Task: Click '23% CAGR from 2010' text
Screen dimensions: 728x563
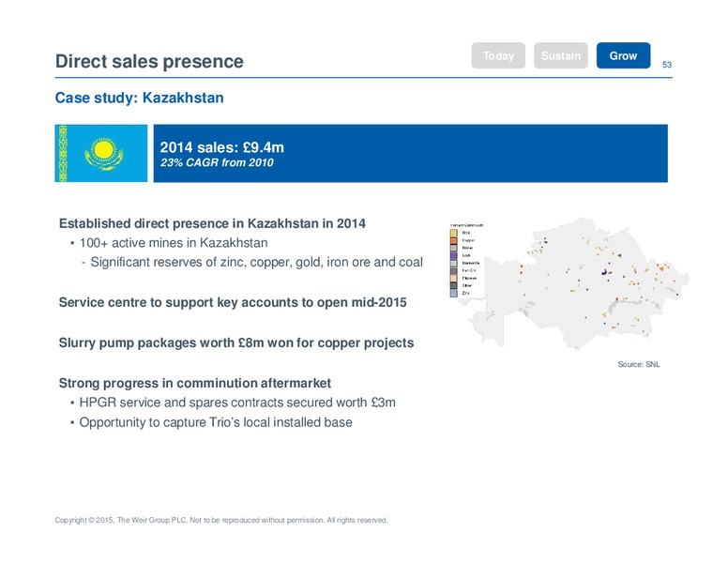Action: (217, 162)
